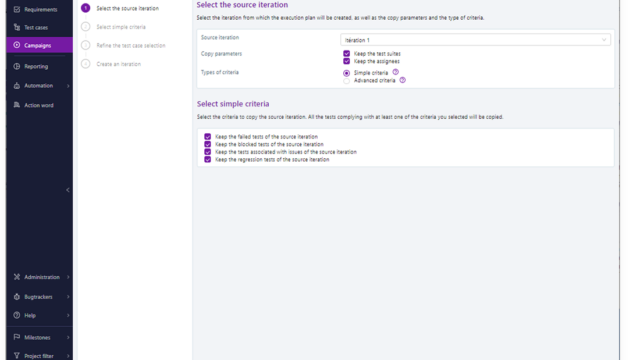This screenshot has width=640, height=360.
Task: Click the Automation robot icon
Action: (x=17, y=85)
